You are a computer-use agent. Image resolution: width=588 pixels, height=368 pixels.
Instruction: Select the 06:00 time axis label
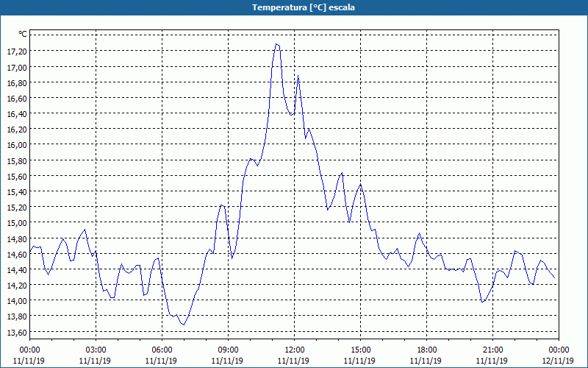(x=162, y=350)
